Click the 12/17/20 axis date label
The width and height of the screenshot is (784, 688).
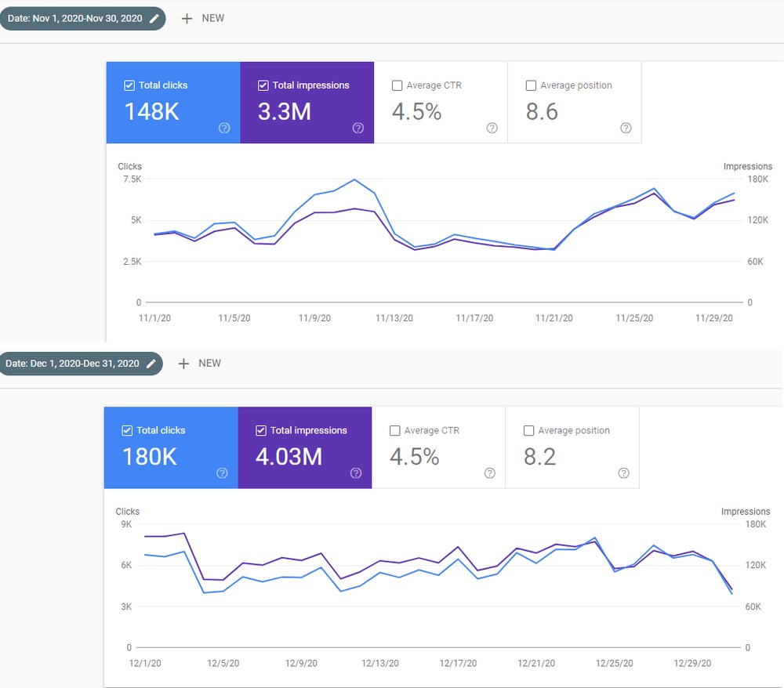[x=458, y=664]
